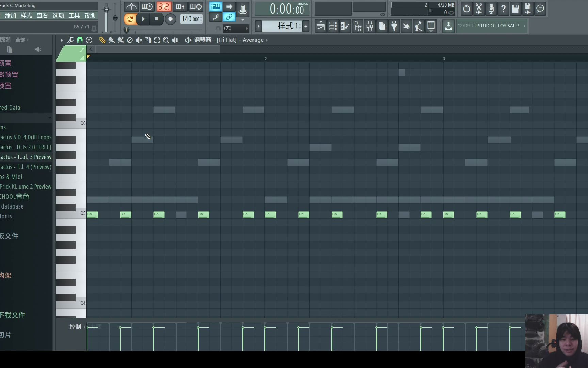Toggle auto-scrolling arrow button
The image size is (588, 368).
point(229,6)
